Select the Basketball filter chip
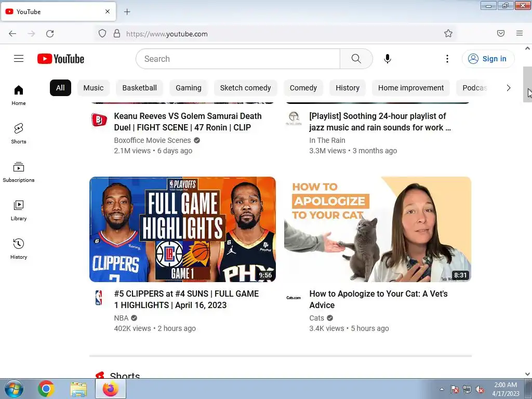Screen dimensions: 532x399 tap(139, 88)
